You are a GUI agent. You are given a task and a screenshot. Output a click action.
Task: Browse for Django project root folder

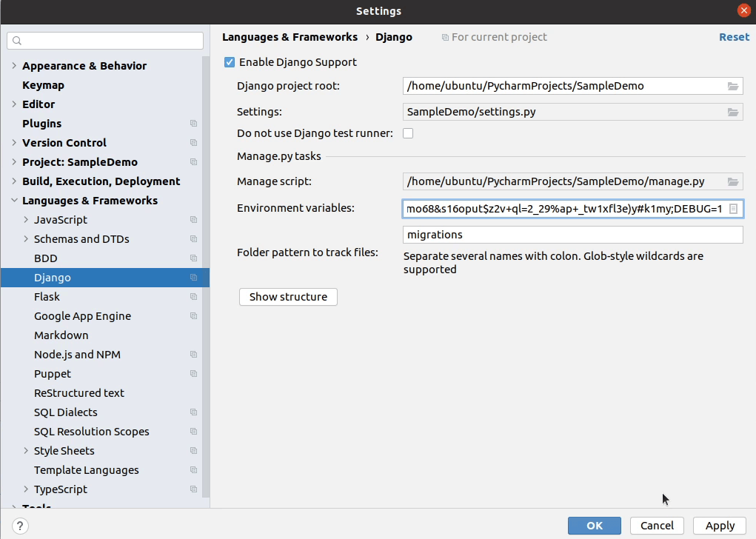[x=732, y=85]
